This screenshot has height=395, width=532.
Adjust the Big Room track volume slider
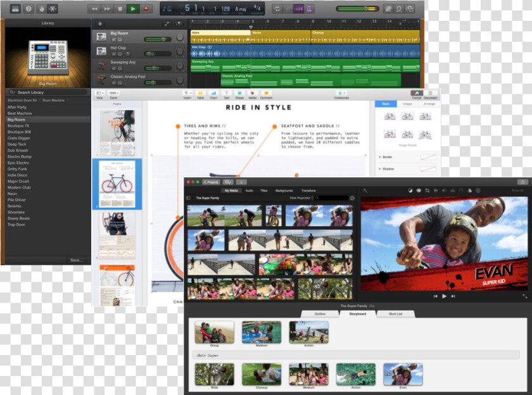[158, 39]
